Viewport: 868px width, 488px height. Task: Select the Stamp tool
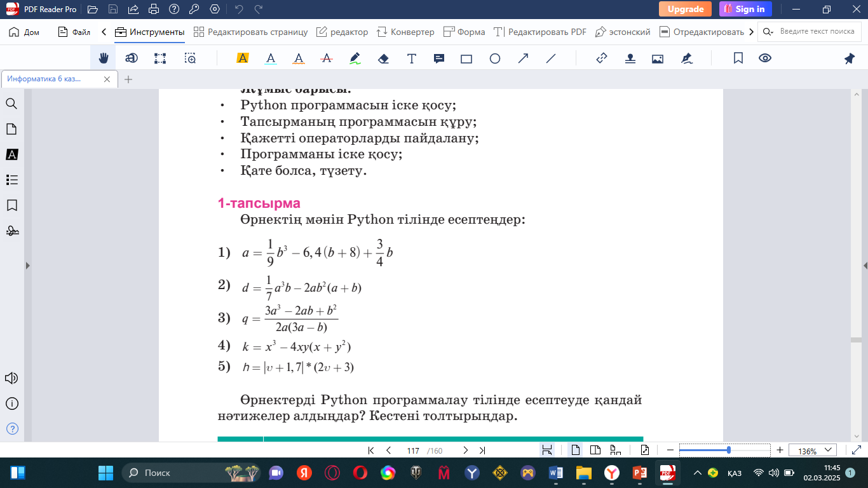coord(630,58)
